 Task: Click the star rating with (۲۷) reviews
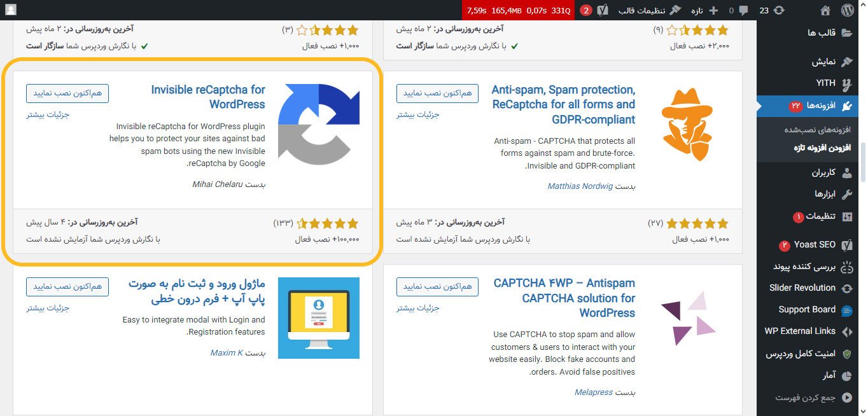[698, 223]
